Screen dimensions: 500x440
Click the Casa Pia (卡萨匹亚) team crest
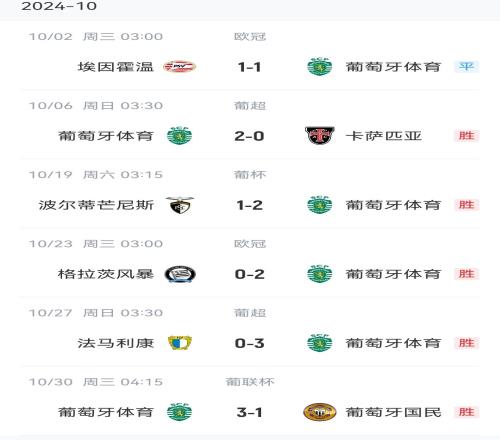(x=319, y=136)
